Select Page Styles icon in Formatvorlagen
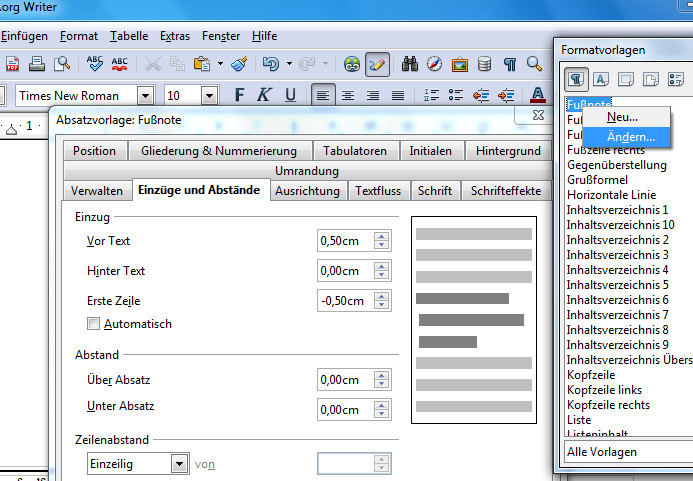 tap(652, 79)
